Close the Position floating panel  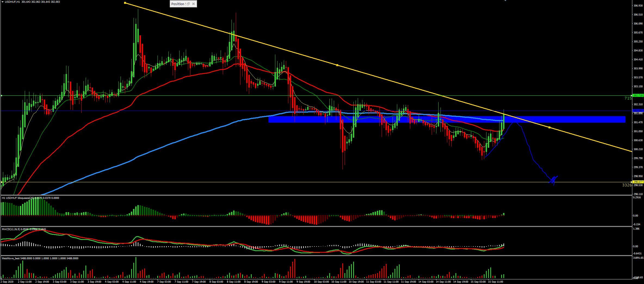point(193,4)
